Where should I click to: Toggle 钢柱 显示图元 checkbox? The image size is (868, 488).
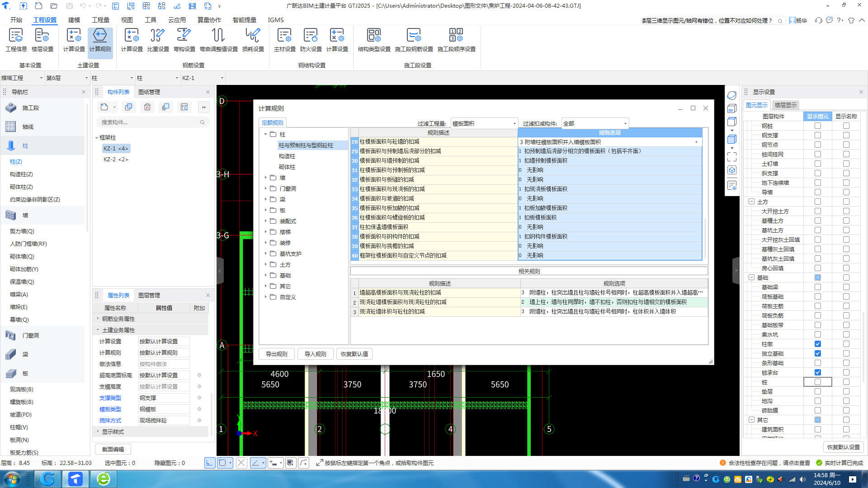point(818,126)
